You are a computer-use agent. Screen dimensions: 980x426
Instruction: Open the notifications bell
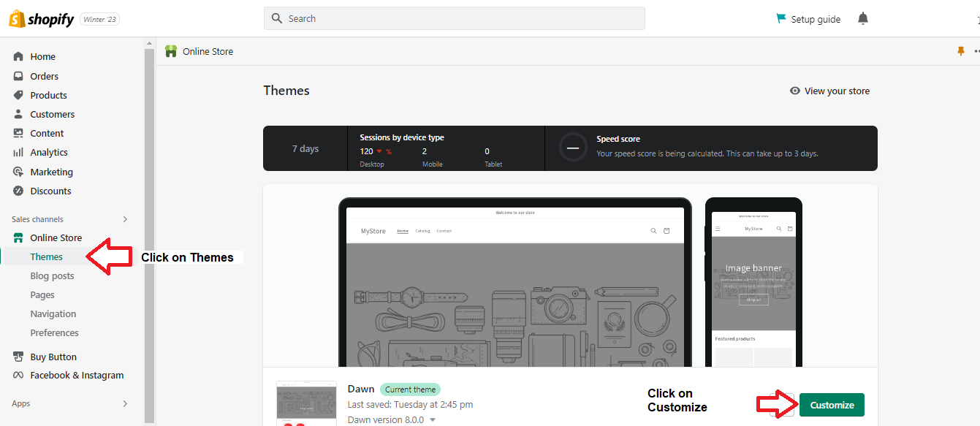(863, 18)
